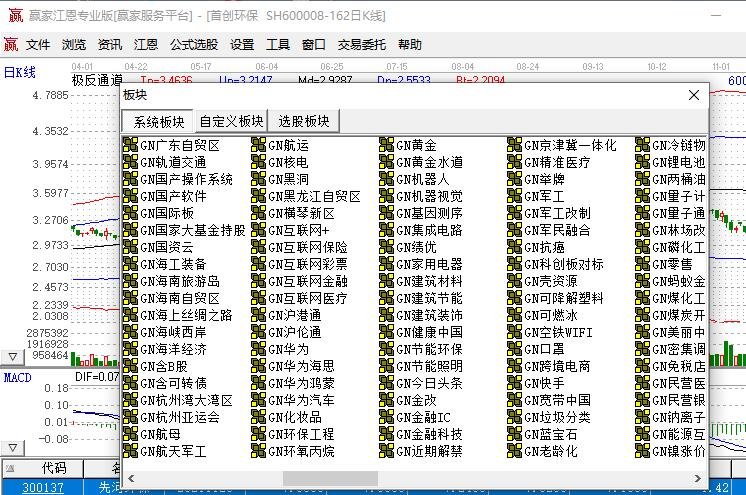Click the icon beside GN家用电器
The image size is (746, 495).
[x=386, y=264]
